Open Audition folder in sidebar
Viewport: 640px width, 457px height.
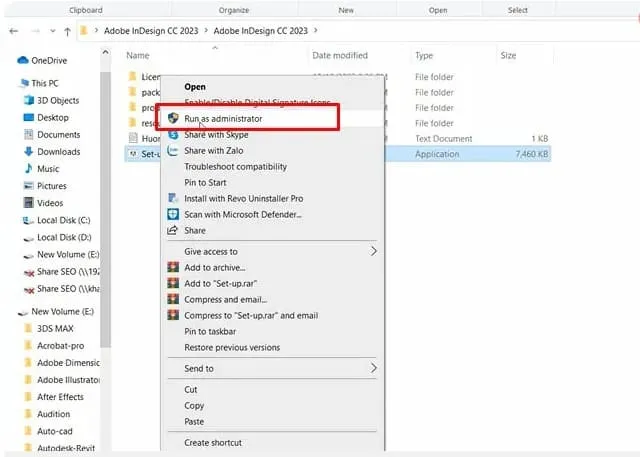(x=53, y=414)
